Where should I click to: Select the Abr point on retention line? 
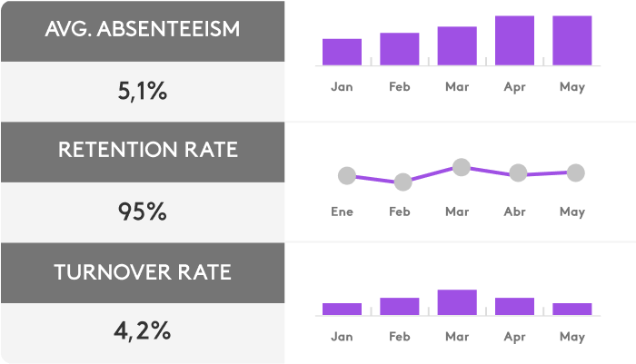tap(518, 172)
